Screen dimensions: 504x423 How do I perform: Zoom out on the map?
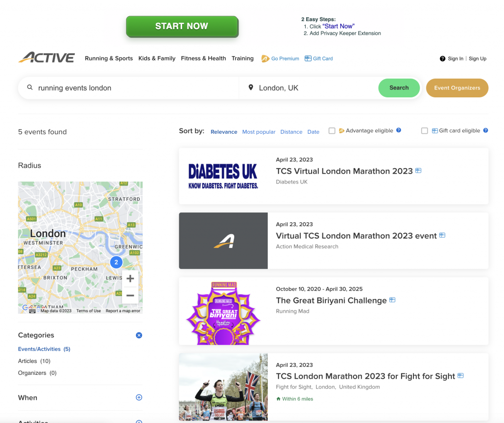tap(130, 295)
